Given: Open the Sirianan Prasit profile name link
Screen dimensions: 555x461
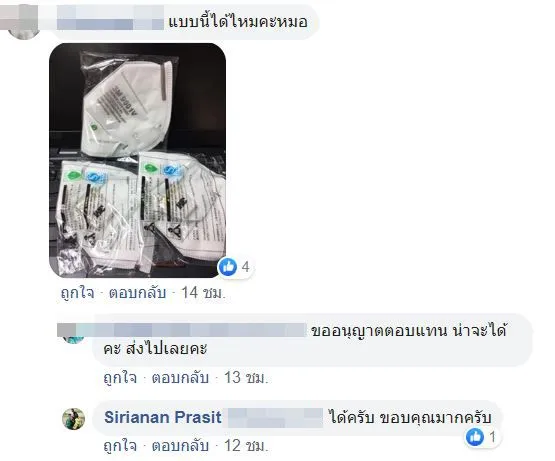Looking at the screenshot, I should [x=163, y=417].
